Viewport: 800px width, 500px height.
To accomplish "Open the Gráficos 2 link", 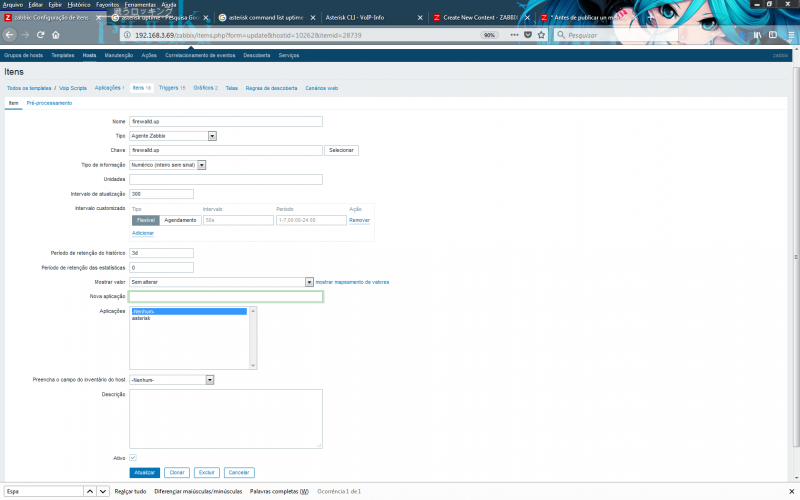I will point(206,88).
